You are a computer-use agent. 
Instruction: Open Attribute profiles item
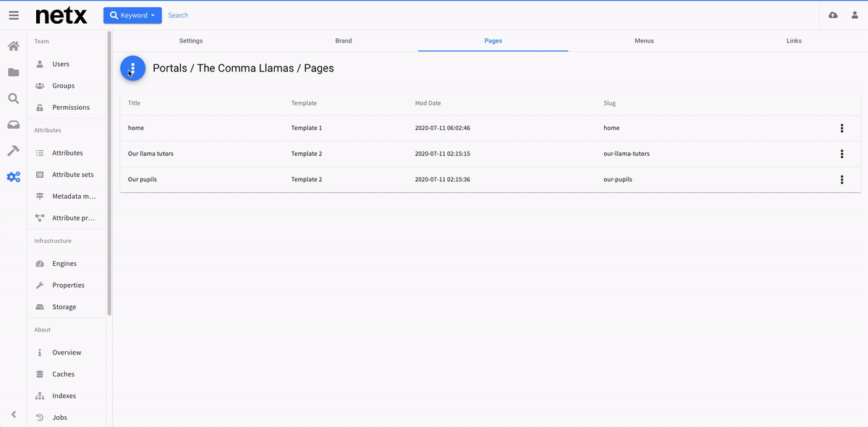click(x=67, y=218)
